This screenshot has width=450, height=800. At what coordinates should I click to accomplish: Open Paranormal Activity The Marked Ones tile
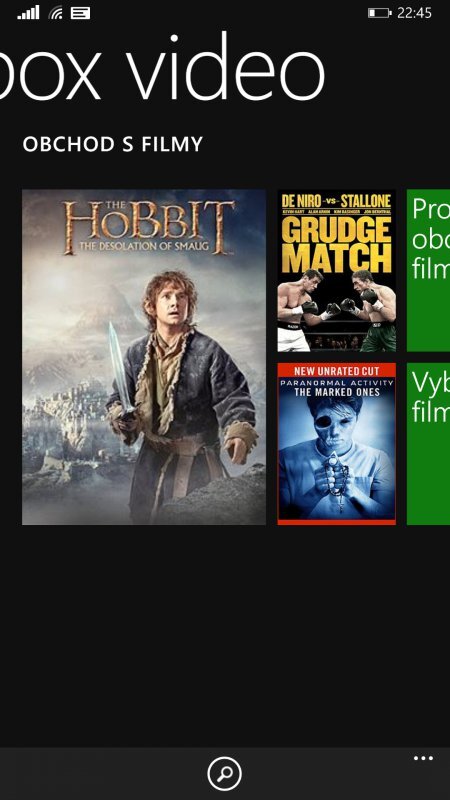pyautogui.click(x=337, y=444)
